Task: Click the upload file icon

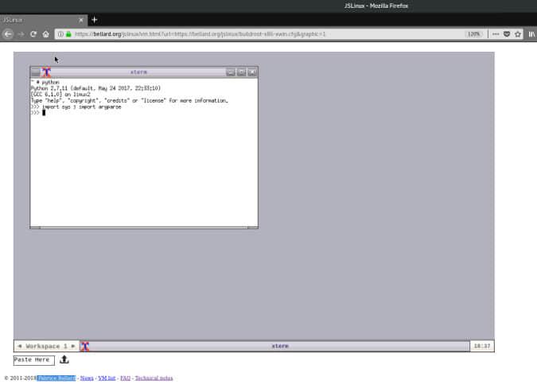Action: pyautogui.click(x=64, y=360)
